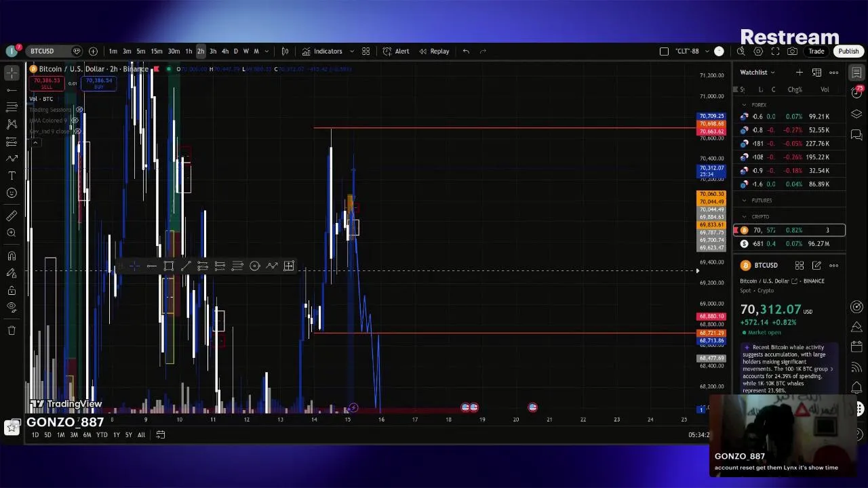Open watchlist advanced view icon

[816, 72]
